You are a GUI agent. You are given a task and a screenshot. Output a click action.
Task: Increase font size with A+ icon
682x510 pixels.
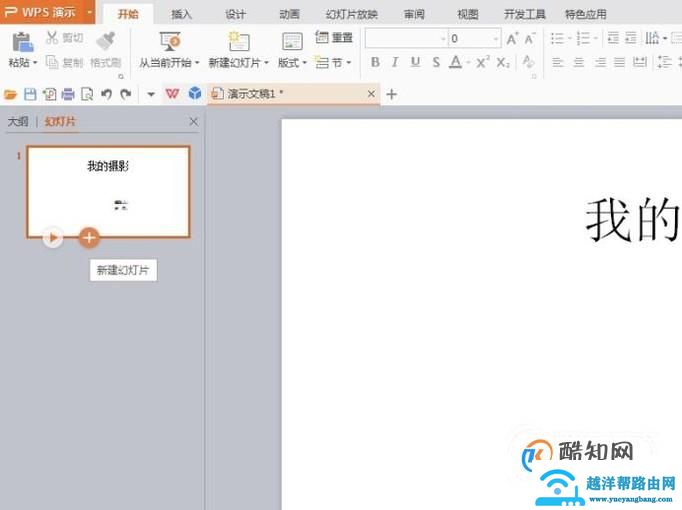[x=512, y=39]
